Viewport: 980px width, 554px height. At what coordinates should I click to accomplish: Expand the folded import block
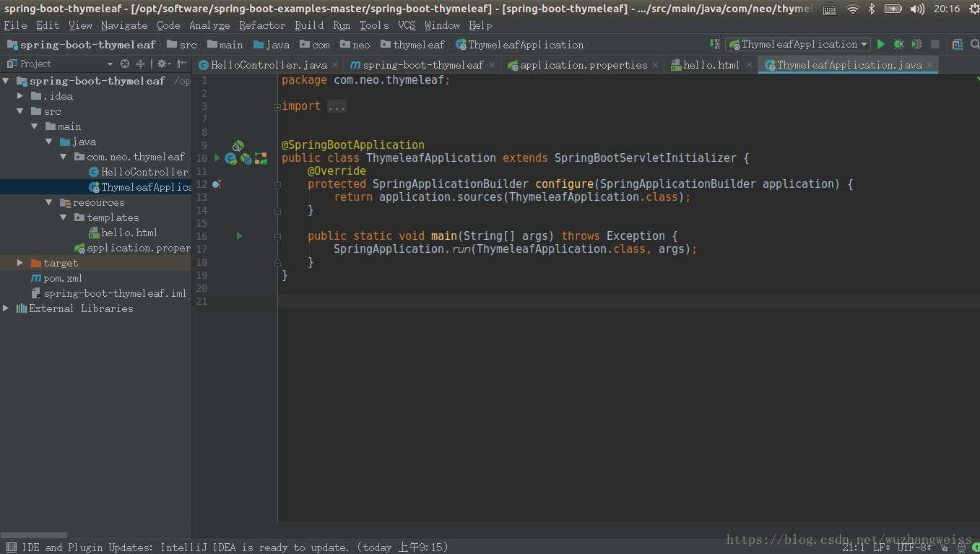[x=277, y=107]
